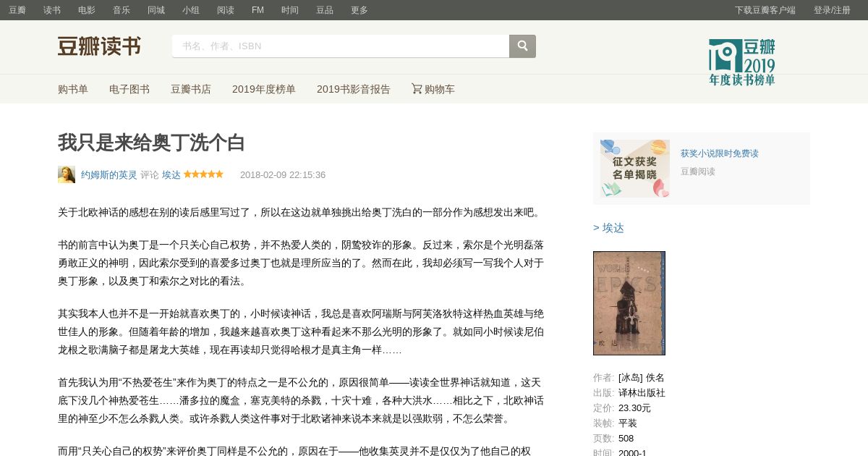The image size is (868, 456).
Task: Click price value 23.30元
Action: tap(634, 408)
